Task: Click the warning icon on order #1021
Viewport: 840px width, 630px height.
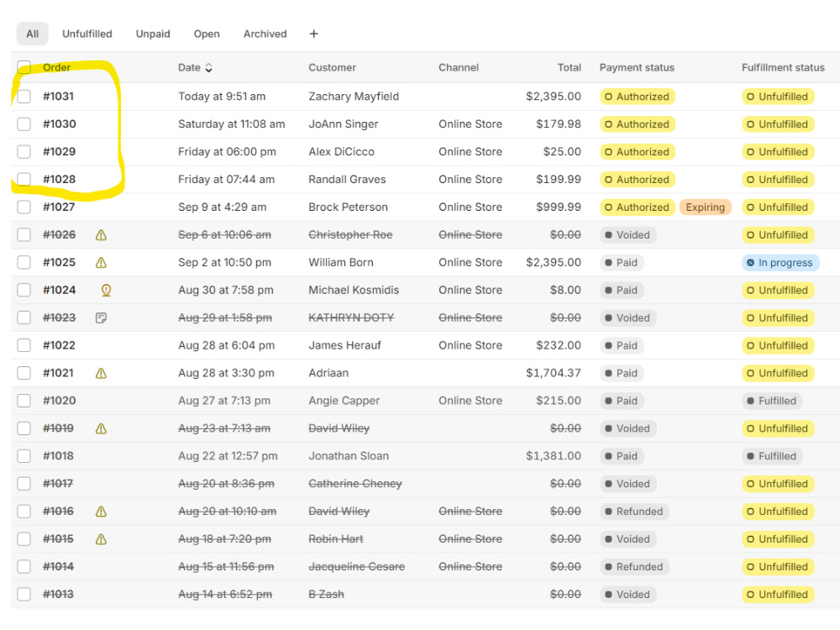Action: click(x=101, y=374)
